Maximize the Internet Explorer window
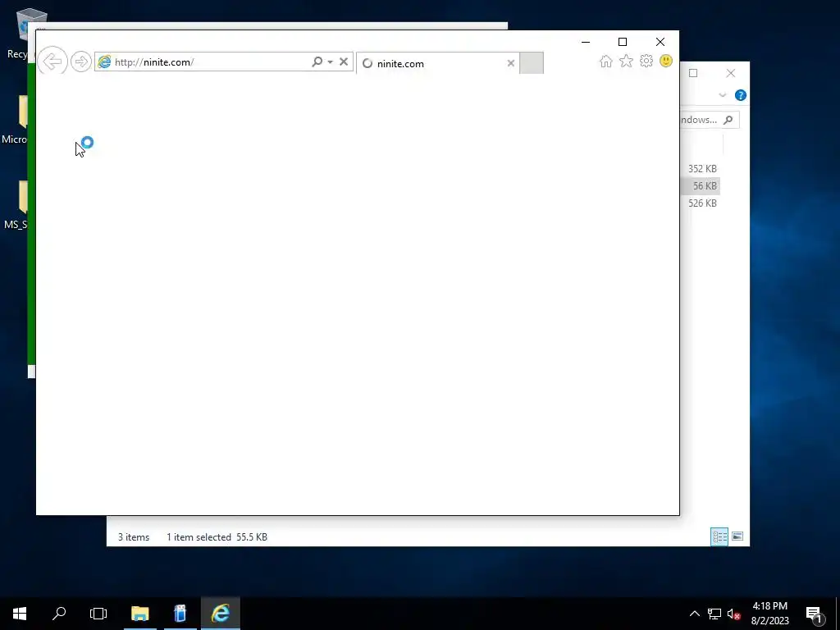840x630 pixels. (623, 42)
